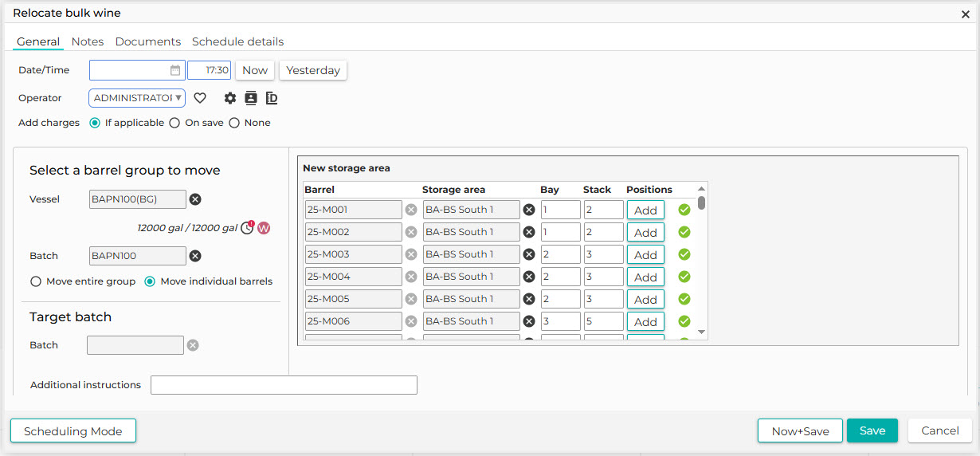This screenshot has height=456, width=980.
Task: Save the bulk wine relocation
Action: tap(872, 430)
